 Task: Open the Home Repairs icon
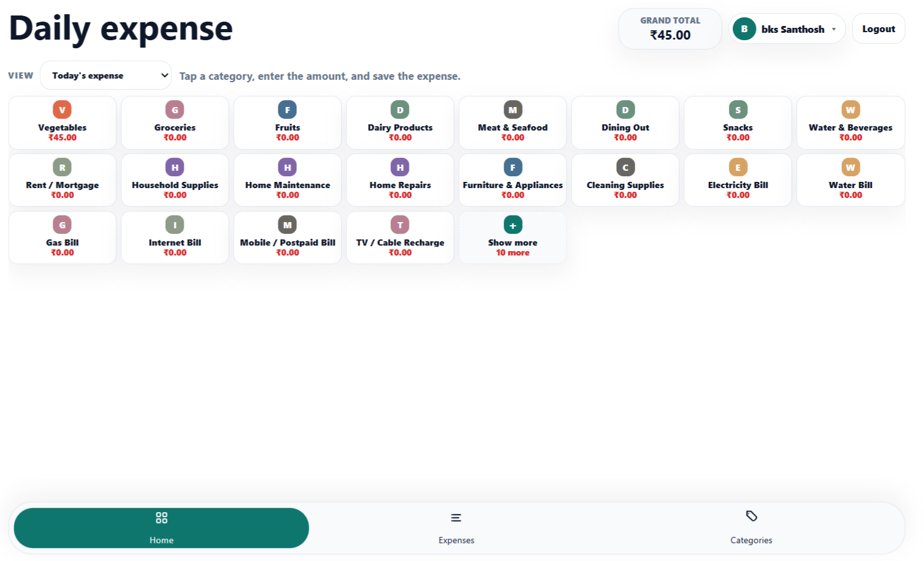400,167
